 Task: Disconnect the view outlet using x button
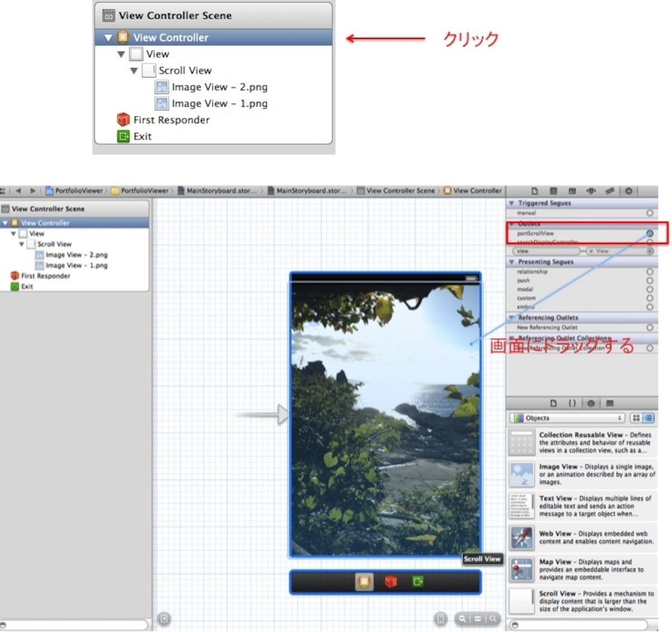click(x=591, y=251)
